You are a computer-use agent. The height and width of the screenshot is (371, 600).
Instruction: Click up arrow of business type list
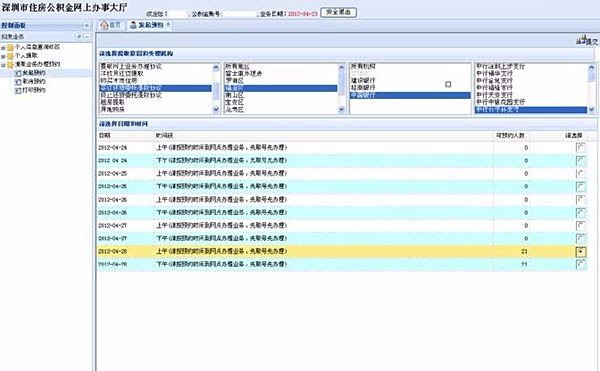click(x=216, y=67)
